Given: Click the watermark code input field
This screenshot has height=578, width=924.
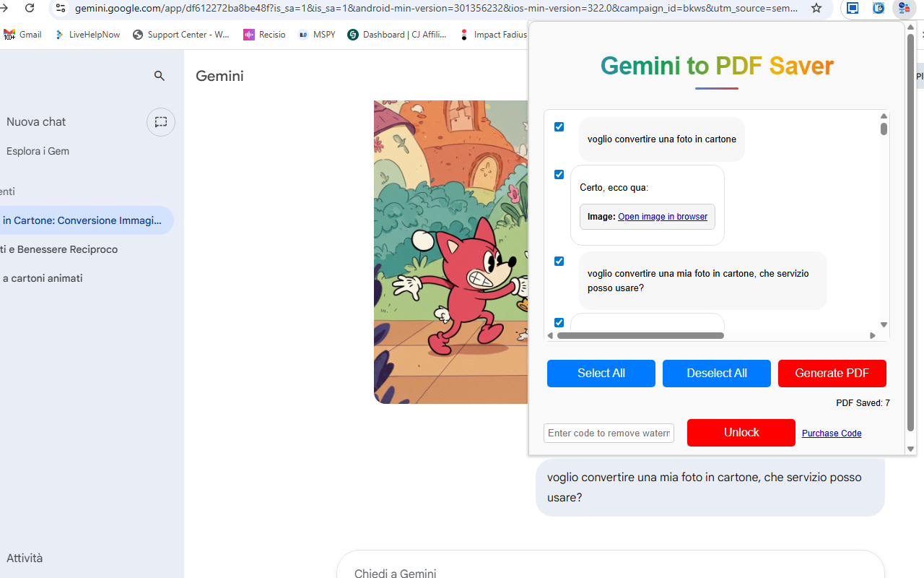Looking at the screenshot, I should point(609,433).
